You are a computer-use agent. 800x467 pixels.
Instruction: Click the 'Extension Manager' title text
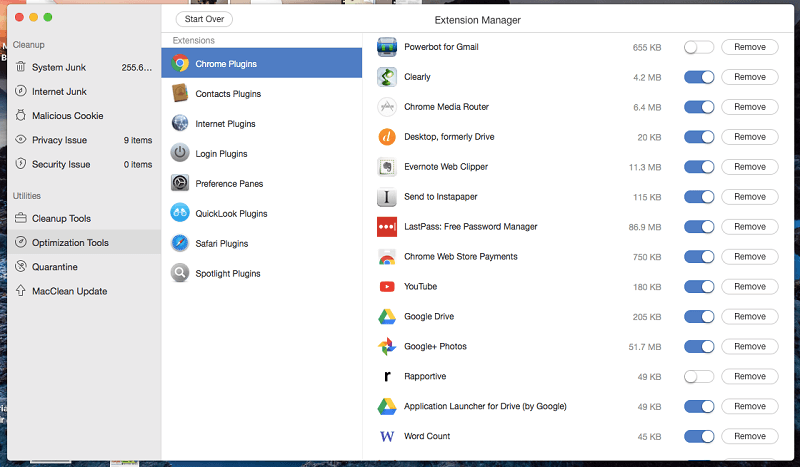pos(478,20)
